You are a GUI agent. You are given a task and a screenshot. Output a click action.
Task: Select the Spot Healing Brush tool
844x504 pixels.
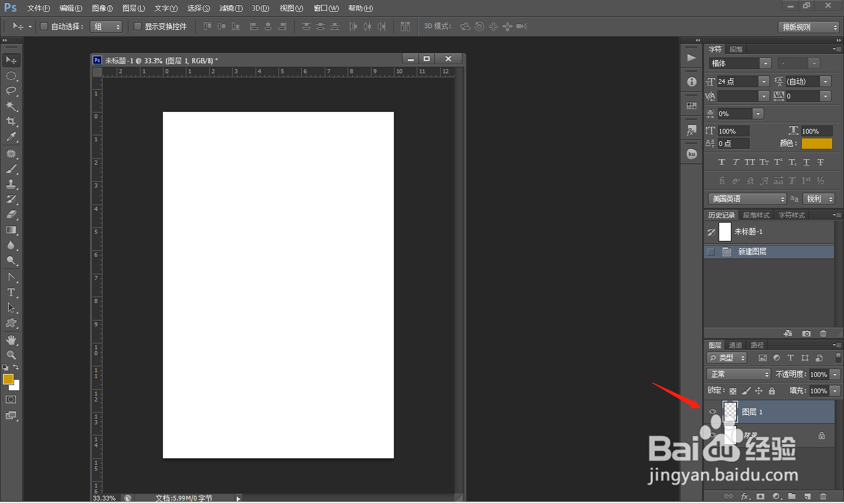tap(11, 154)
